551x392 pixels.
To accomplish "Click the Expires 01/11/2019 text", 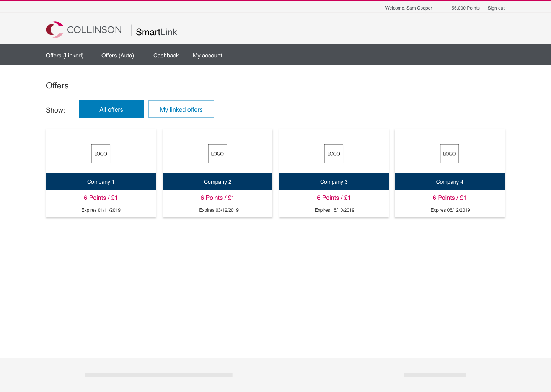I will [x=101, y=210].
